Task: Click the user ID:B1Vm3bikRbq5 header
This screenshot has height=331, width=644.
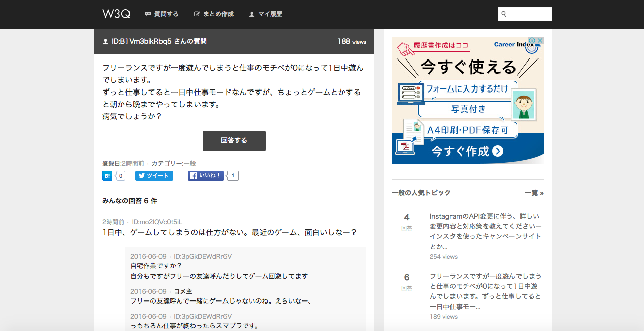Action: point(154,42)
